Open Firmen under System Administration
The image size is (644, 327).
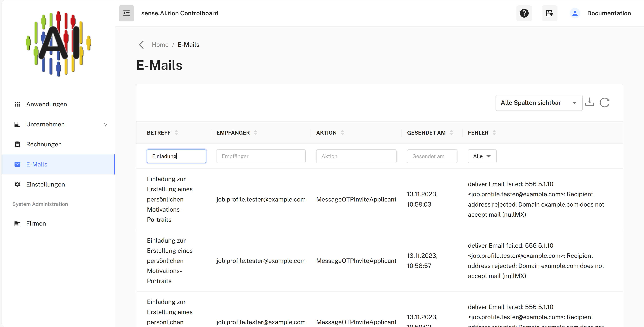pos(58,223)
